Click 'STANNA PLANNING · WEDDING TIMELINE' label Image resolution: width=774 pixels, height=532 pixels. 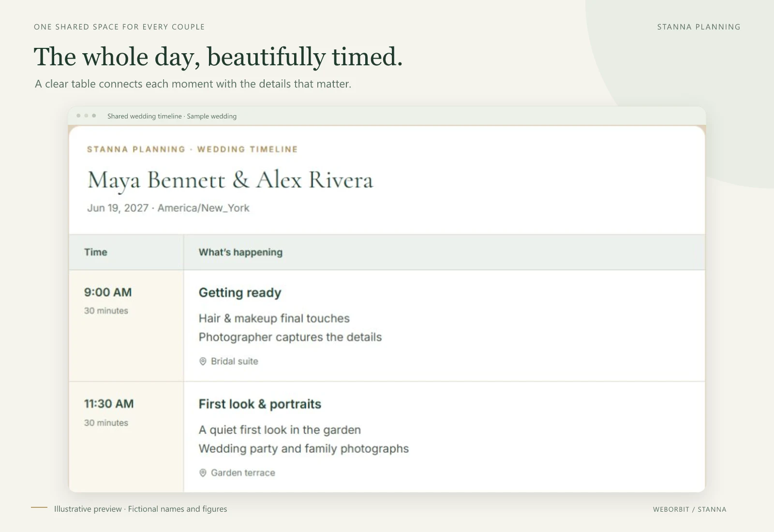[x=193, y=149]
